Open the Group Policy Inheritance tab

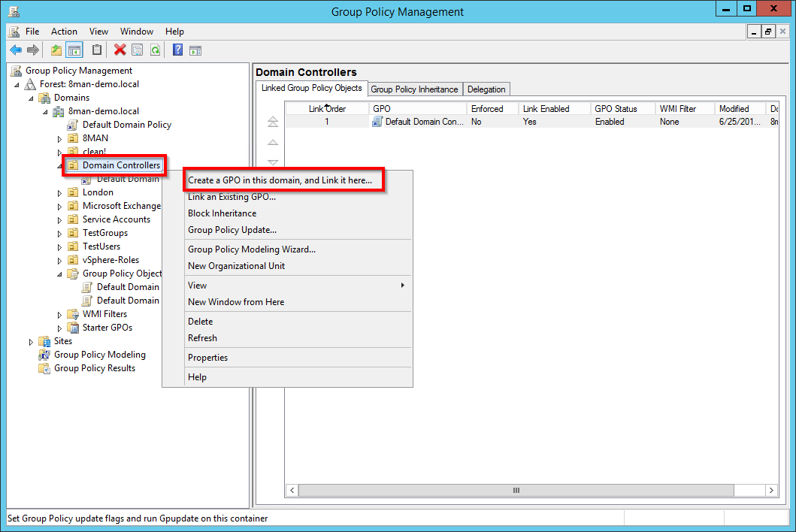(414, 89)
